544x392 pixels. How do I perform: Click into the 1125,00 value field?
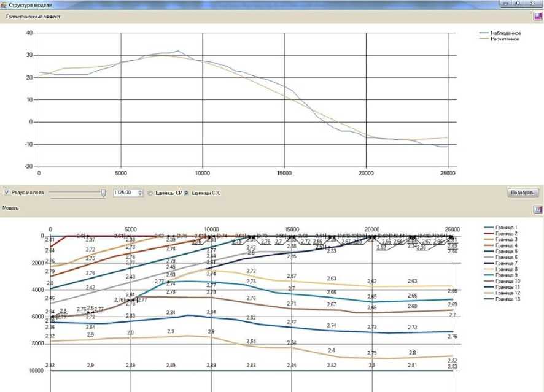click(x=125, y=193)
